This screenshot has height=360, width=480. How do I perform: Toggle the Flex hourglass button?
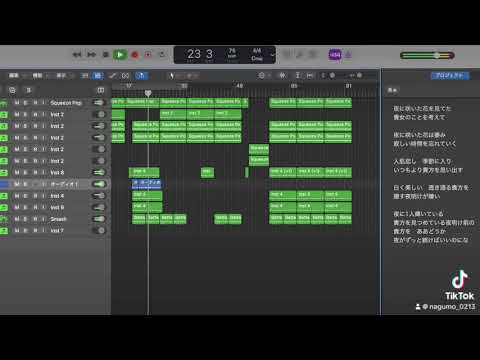(x=125, y=76)
